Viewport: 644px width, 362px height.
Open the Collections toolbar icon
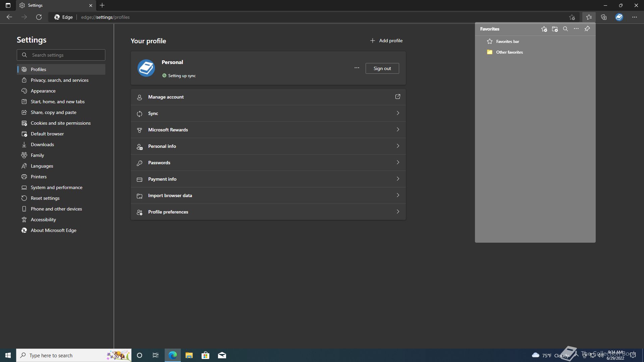[x=604, y=17]
